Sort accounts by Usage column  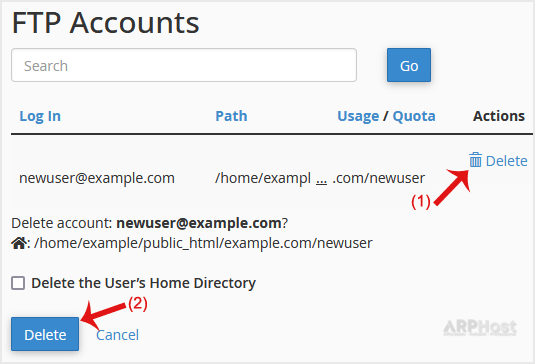(x=358, y=116)
